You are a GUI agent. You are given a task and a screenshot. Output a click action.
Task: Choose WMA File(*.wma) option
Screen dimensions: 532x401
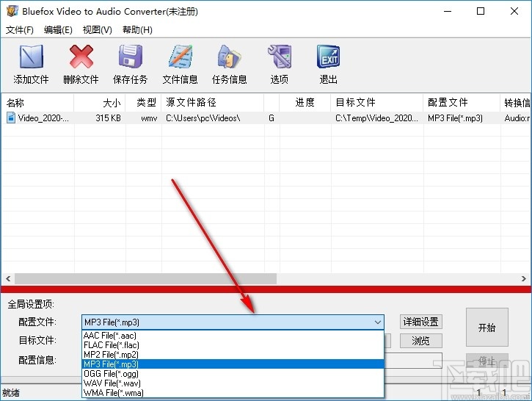[233, 392]
